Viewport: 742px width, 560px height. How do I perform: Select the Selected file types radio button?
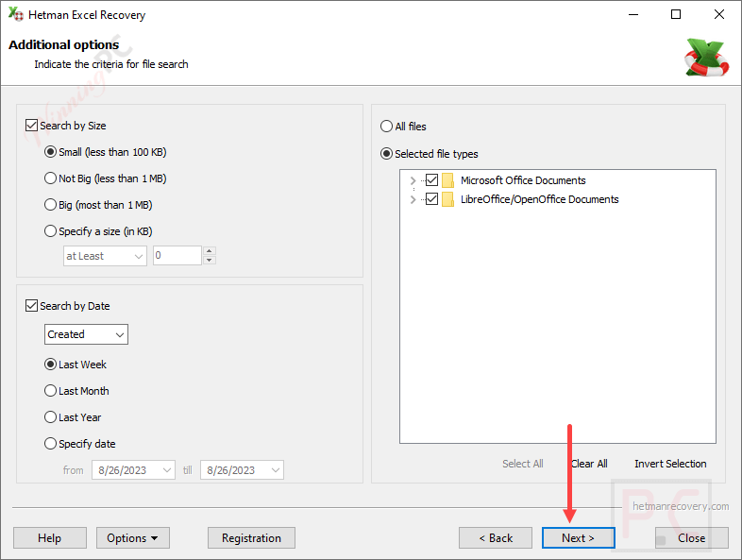coord(387,154)
